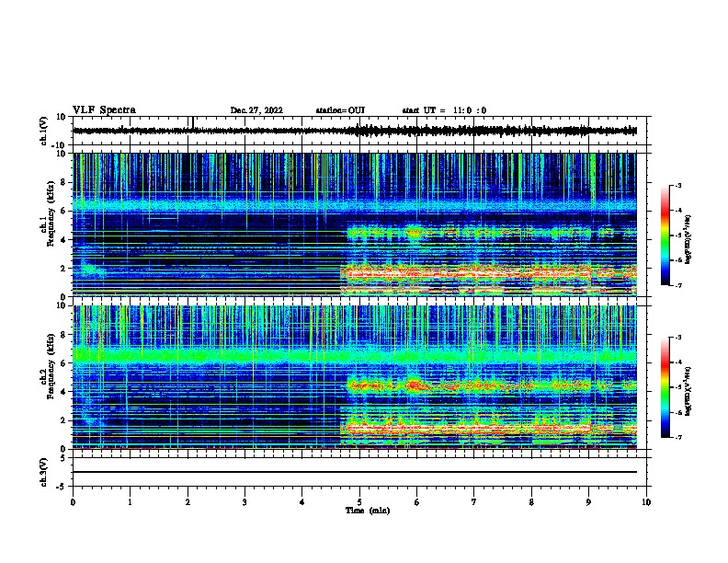The width and height of the screenshot is (728, 563).
Task: Select the "start UT = 11:0 :0" text
Action: point(444,110)
